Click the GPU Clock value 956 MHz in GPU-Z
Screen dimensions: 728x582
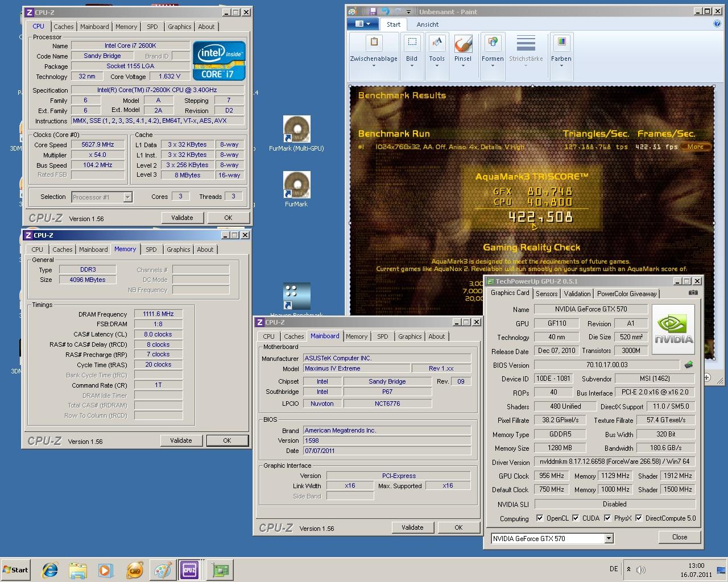tap(551, 476)
